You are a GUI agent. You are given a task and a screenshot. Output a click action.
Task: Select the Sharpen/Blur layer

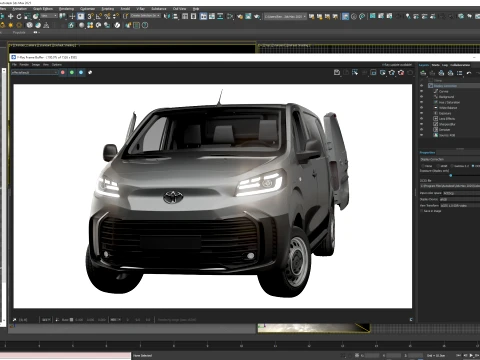(x=447, y=124)
